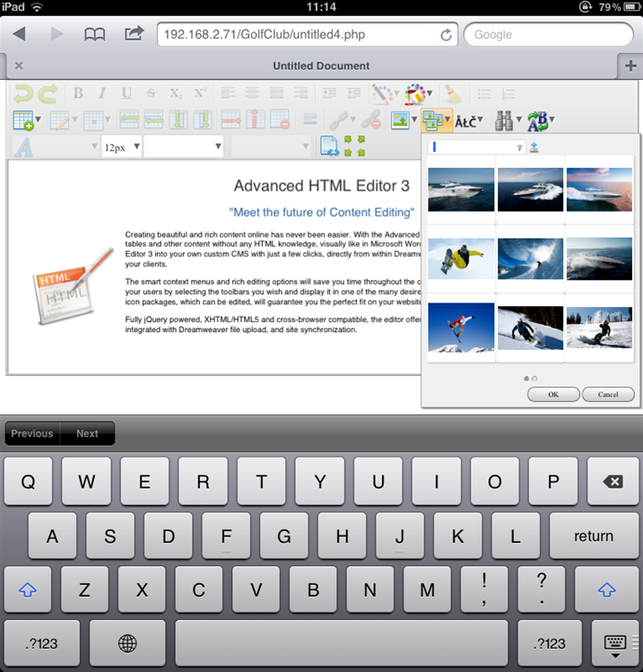Go to second gallery page dot

(x=534, y=379)
